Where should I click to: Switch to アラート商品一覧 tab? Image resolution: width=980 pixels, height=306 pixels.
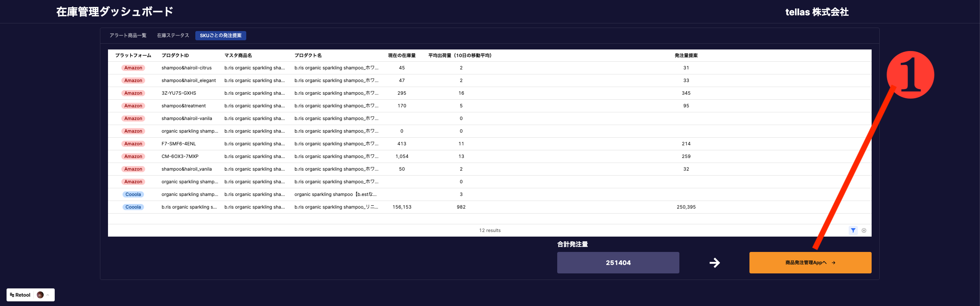(128, 36)
